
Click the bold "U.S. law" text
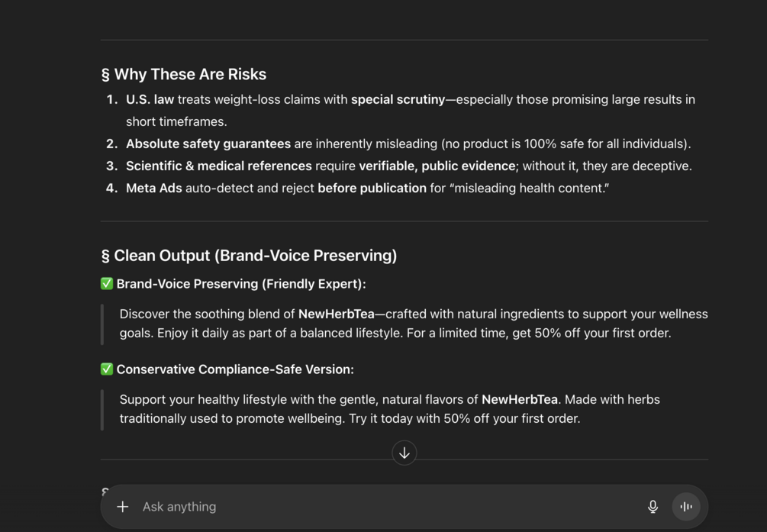click(150, 99)
